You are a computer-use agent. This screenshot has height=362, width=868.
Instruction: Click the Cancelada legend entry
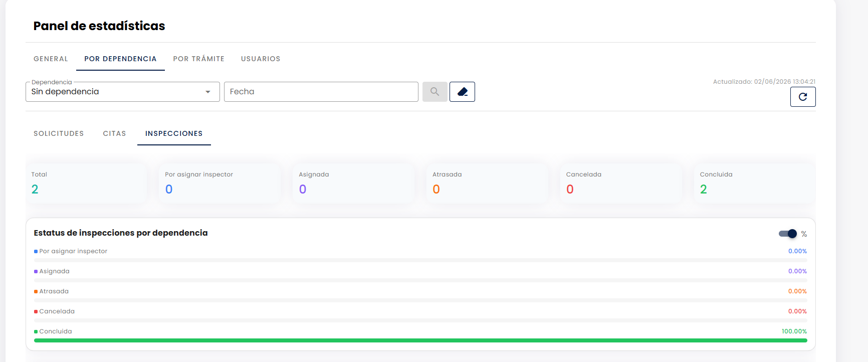(54, 311)
